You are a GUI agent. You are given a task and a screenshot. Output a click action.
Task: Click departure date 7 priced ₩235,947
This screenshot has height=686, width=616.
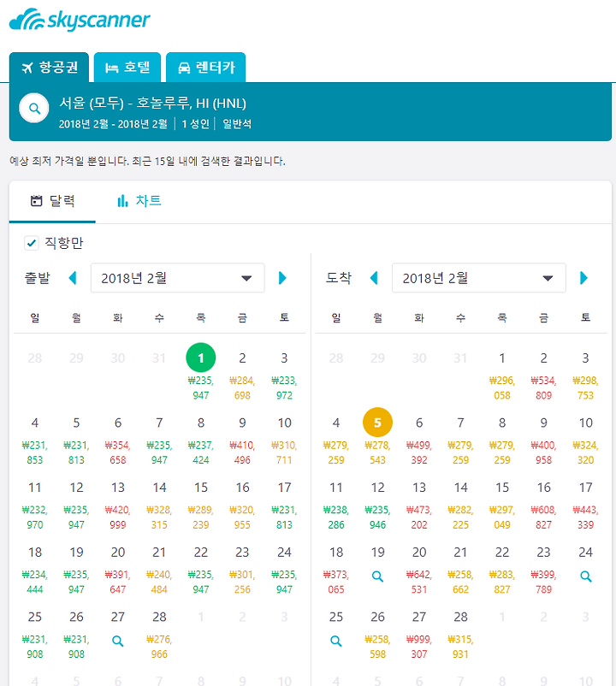pyautogui.click(x=159, y=441)
